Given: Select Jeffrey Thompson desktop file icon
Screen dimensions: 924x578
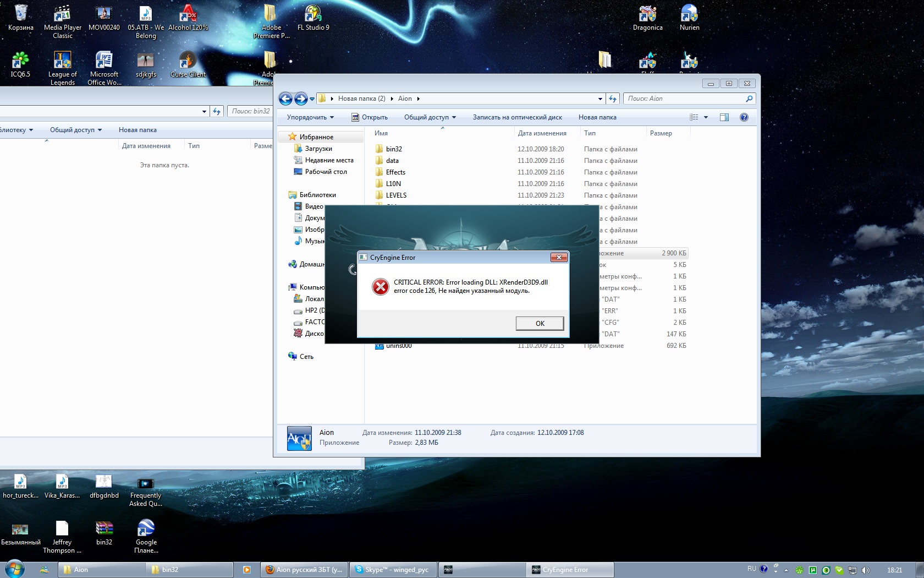Looking at the screenshot, I should tap(62, 537).
